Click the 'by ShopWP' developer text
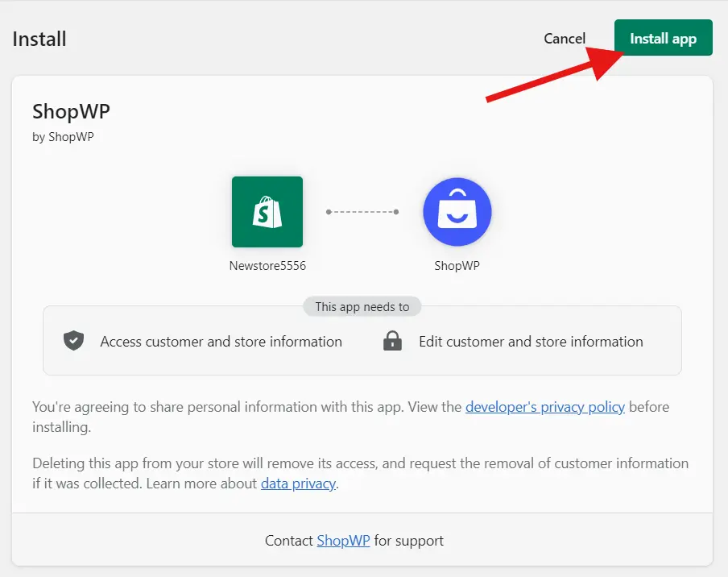 pyautogui.click(x=63, y=137)
